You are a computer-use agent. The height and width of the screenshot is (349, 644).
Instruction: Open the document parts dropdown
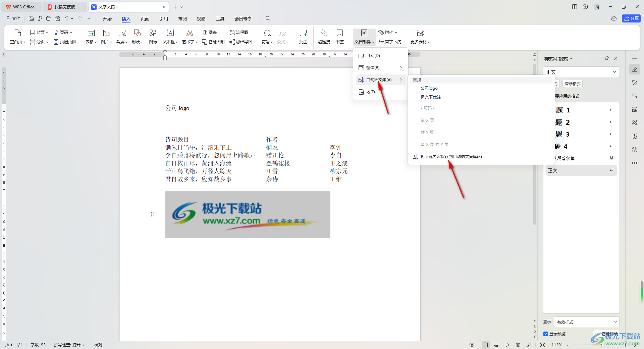pyautogui.click(x=364, y=37)
